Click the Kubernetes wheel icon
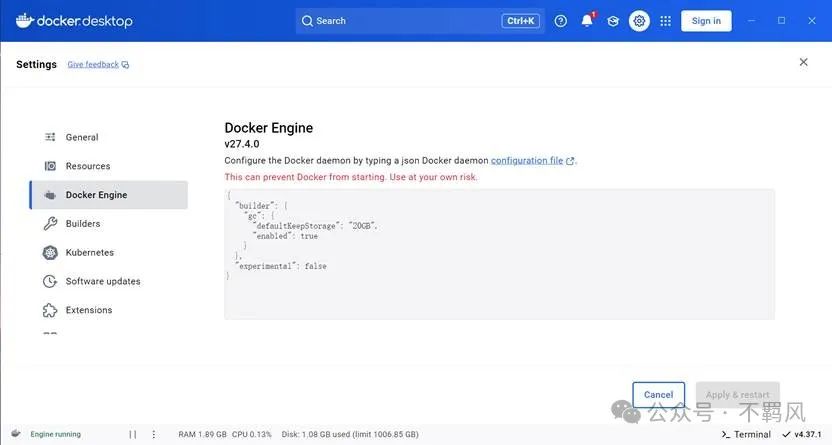Image resolution: width=832 pixels, height=445 pixels. pyautogui.click(x=50, y=252)
